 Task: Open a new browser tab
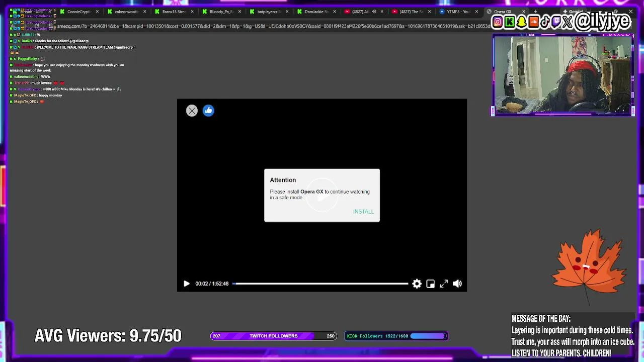coord(535,12)
